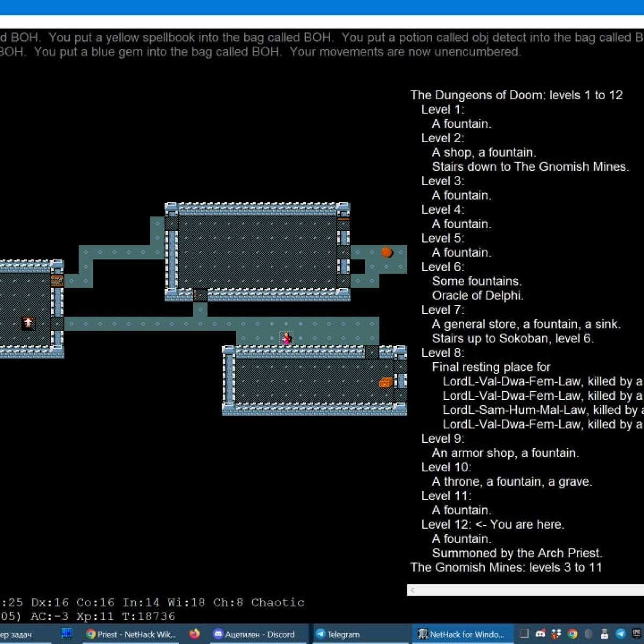Viewport: 644px width, 644px height.
Task: Open Firefox from the taskbar
Action: 194,634
